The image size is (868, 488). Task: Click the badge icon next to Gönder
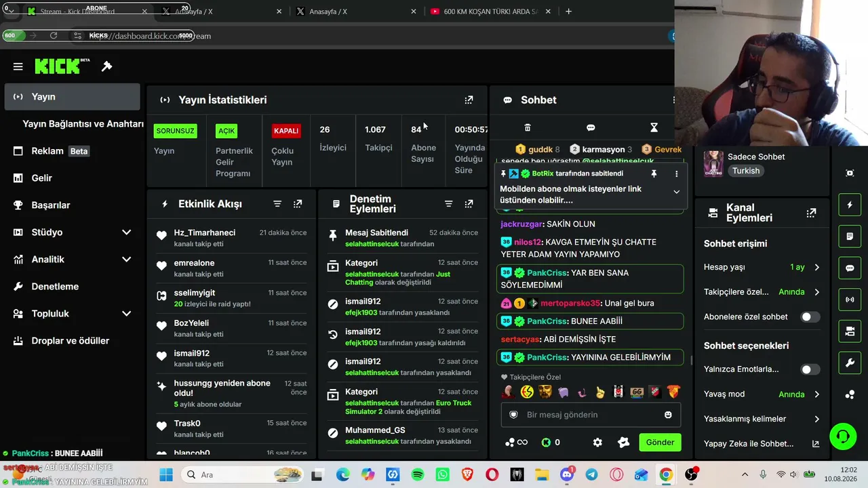pos(624,443)
